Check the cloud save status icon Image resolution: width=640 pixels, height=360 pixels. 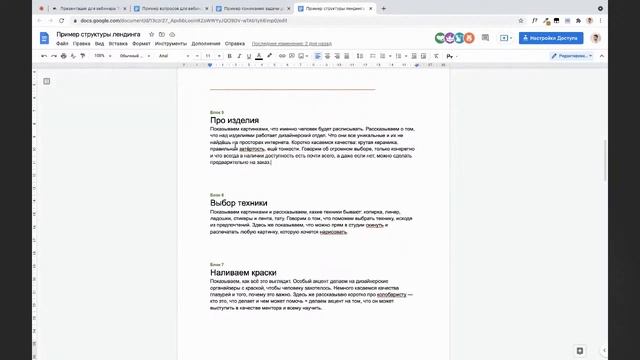pyautogui.click(x=172, y=35)
